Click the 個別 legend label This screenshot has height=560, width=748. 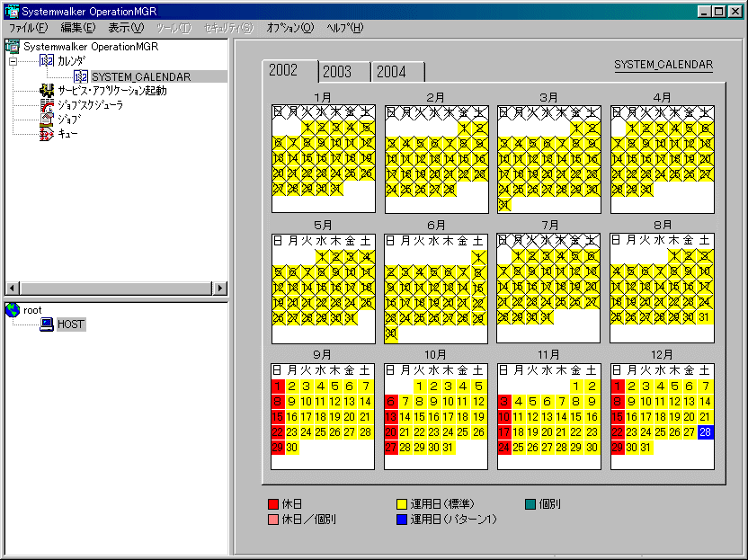point(549,504)
